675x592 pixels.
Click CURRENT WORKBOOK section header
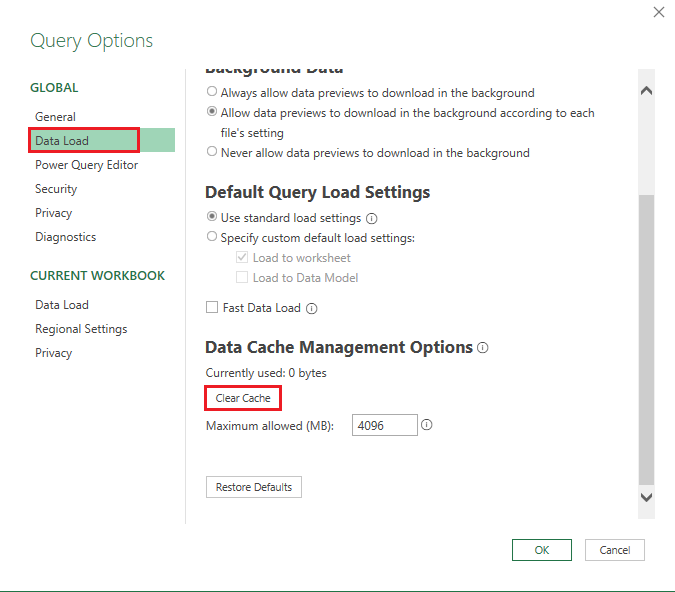(x=97, y=276)
